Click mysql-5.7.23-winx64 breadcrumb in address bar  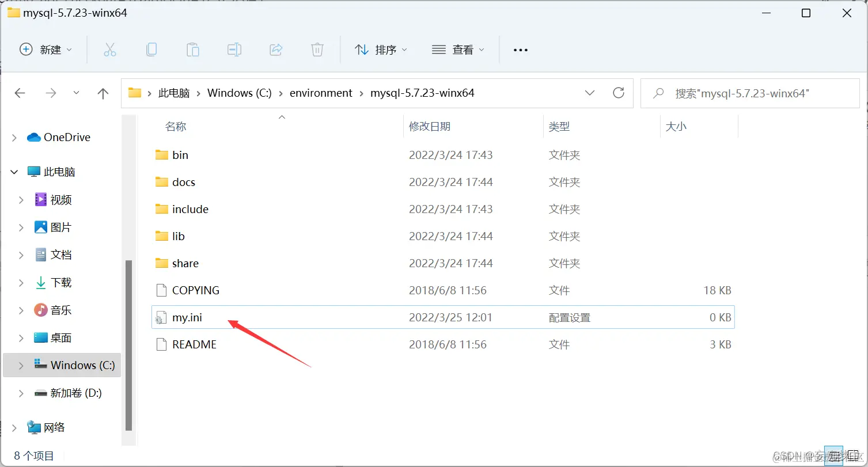pos(422,93)
